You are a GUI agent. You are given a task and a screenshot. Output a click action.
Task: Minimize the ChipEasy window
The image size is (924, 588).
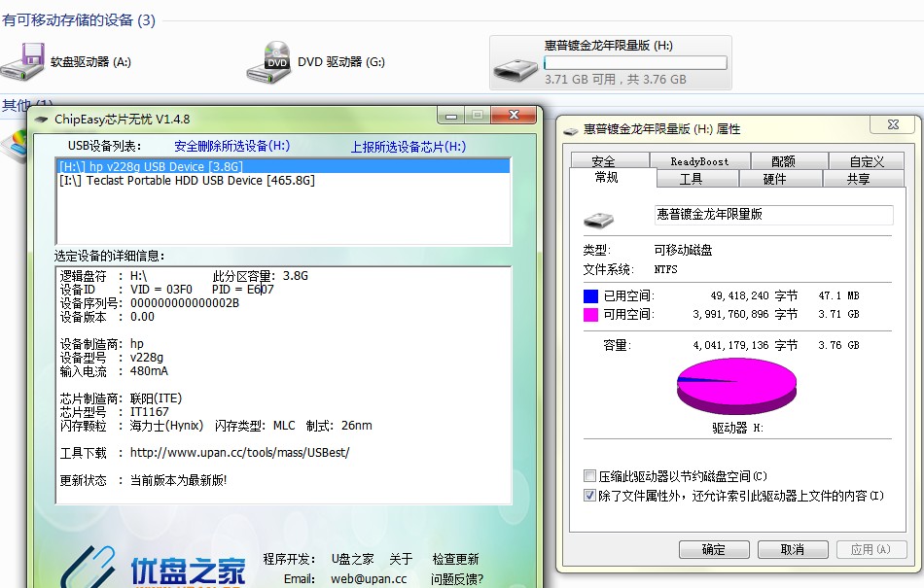click(451, 116)
